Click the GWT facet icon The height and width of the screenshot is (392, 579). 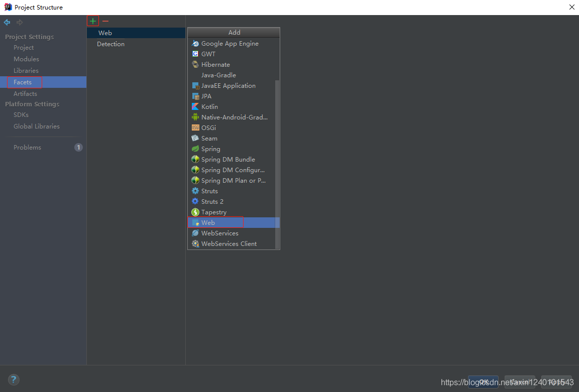195,54
